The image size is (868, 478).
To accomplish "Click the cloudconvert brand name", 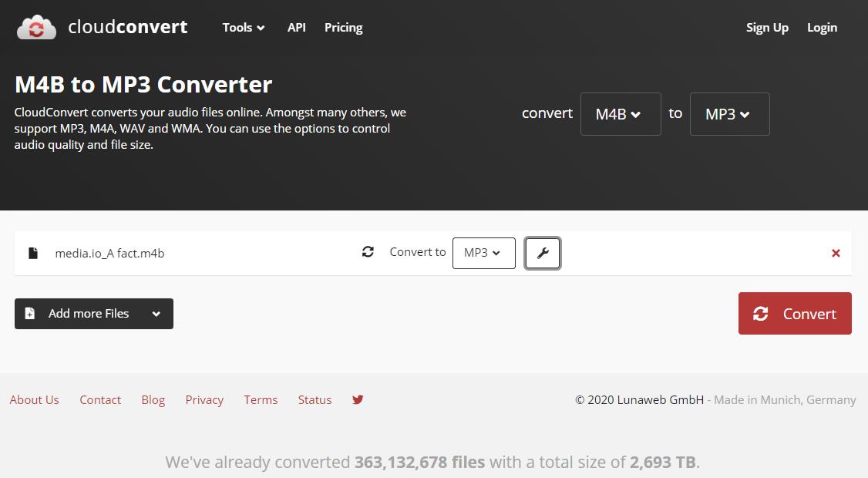I will [x=128, y=27].
